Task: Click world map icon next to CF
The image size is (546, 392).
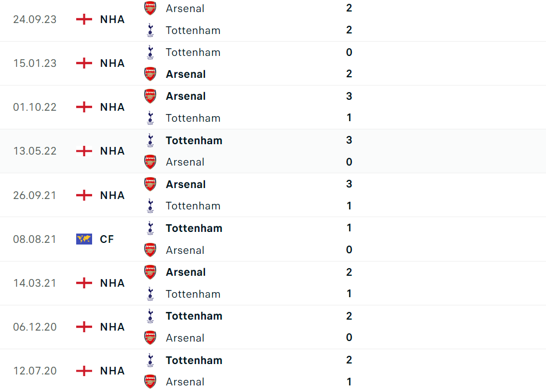Action: click(84, 239)
